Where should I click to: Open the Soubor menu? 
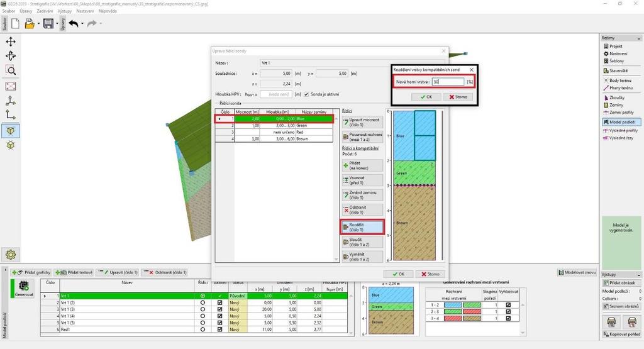click(9, 11)
